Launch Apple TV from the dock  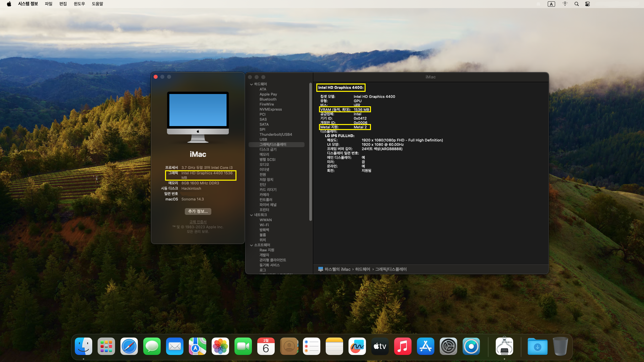[380, 346]
